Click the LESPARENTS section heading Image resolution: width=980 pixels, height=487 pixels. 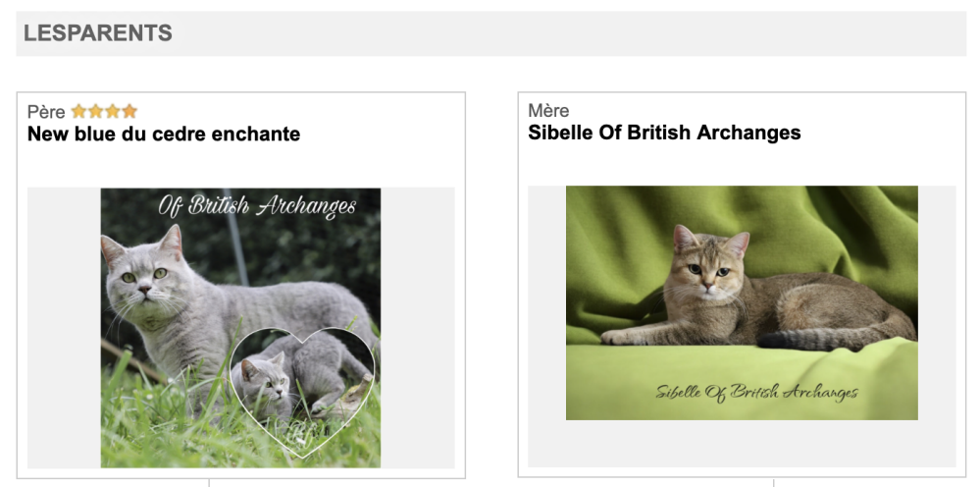pos(98,33)
